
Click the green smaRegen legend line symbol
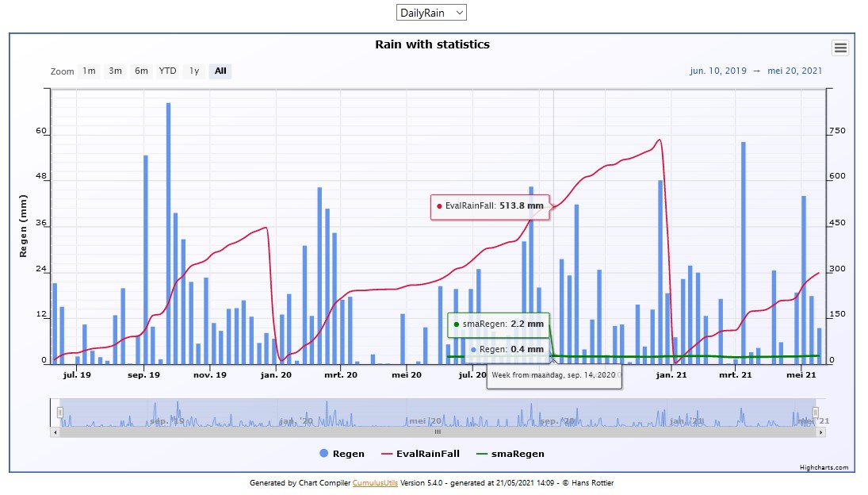coord(484,454)
